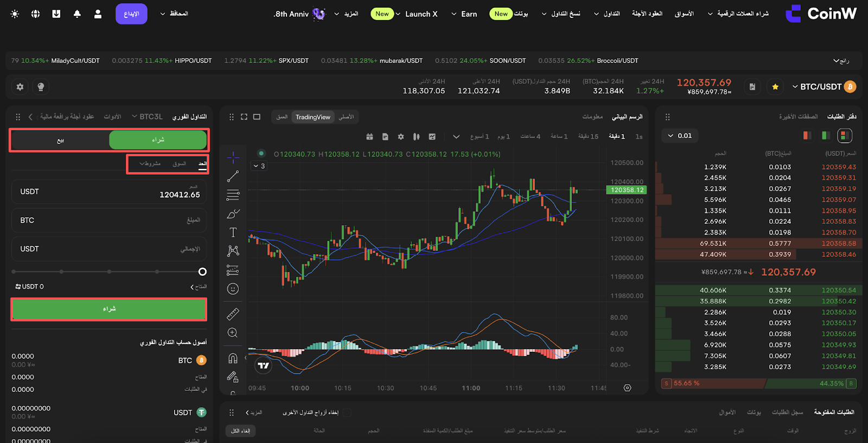Expand the indicator legend showing 3
Image resolution: width=868 pixels, height=443 pixels.
click(x=259, y=166)
